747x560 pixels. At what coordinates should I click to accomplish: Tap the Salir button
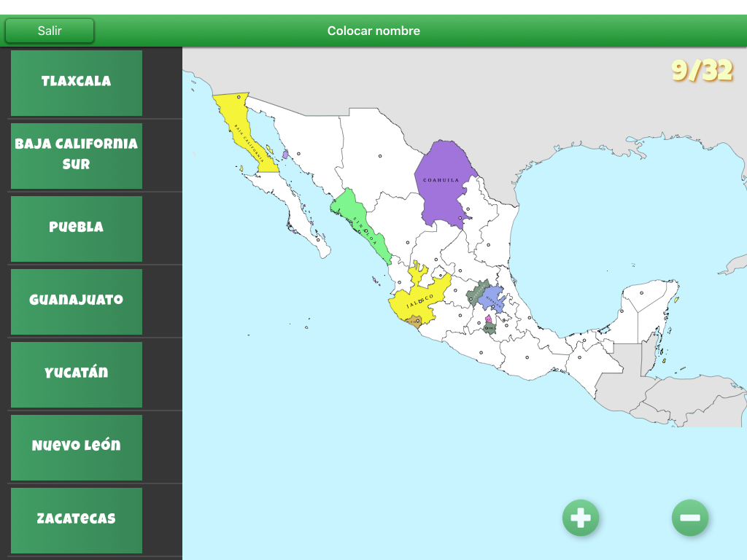coord(50,31)
